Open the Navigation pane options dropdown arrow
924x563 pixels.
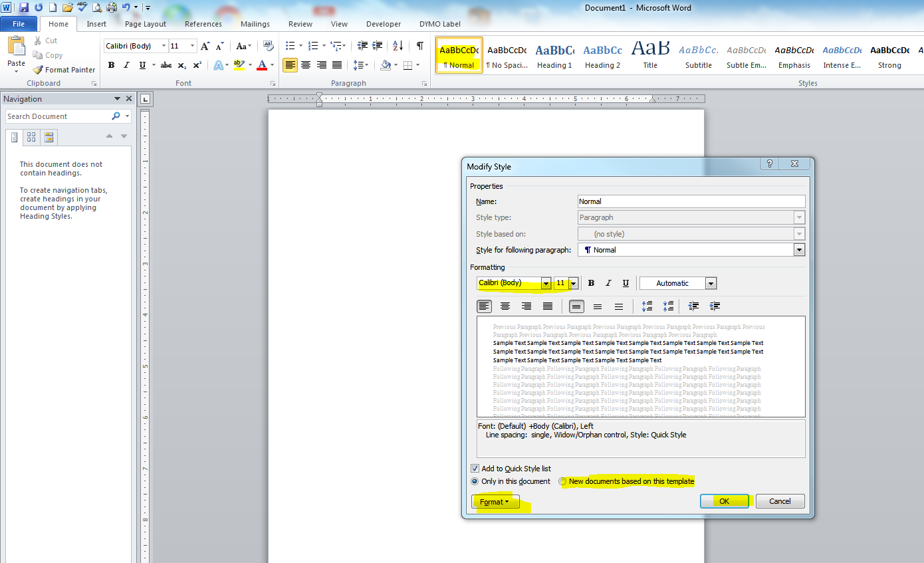(118, 99)
